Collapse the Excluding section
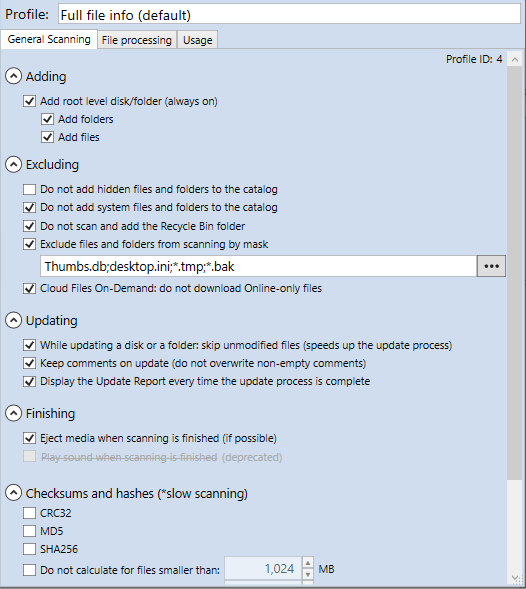The image size is (526, 589). click(x=14, y=165)
